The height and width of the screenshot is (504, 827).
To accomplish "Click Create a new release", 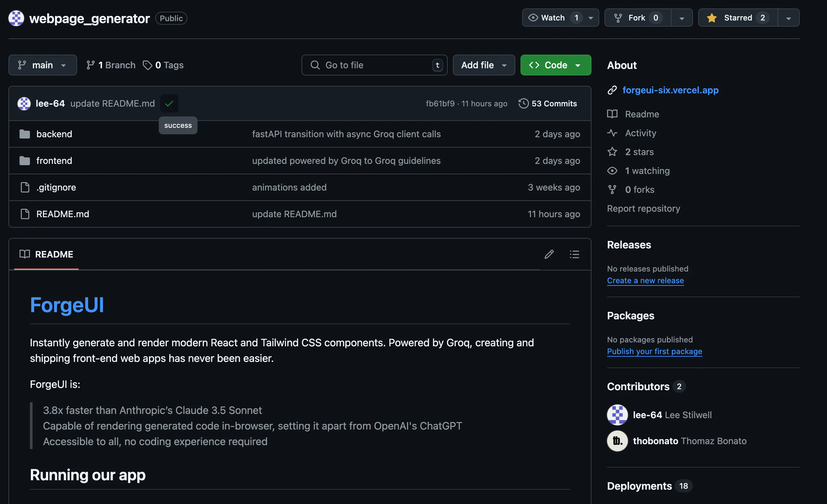I will tap(645, 280).
